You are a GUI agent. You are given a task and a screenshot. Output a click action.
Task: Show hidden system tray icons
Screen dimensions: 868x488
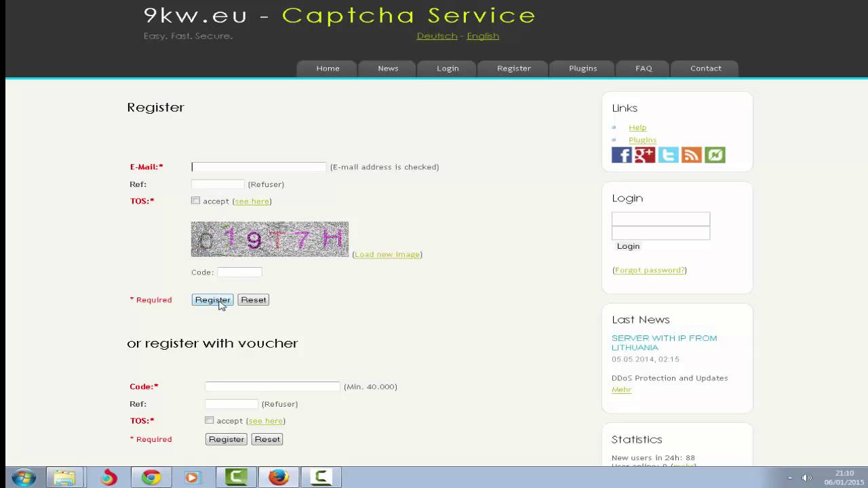[x=790, y=478]
